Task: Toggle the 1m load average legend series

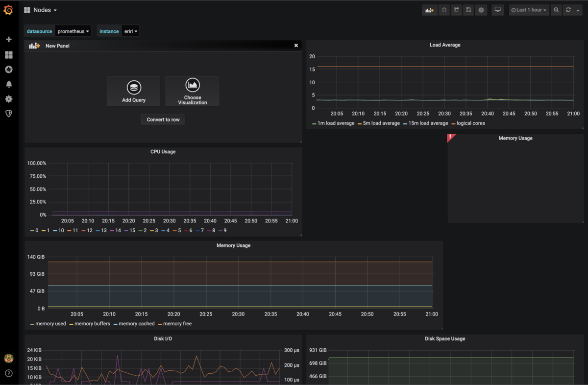Action: pos(336,123)
